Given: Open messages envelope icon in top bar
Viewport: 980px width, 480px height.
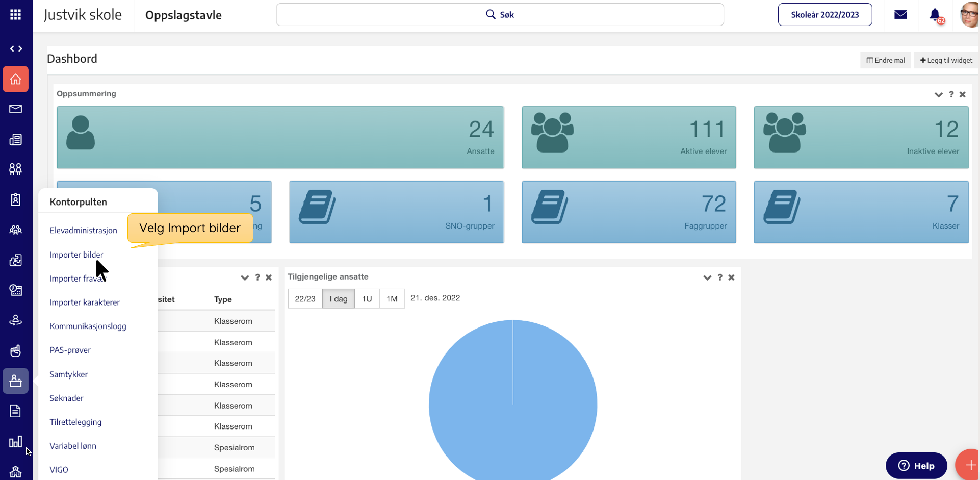Looking at the screenshot, I should 900,15.
